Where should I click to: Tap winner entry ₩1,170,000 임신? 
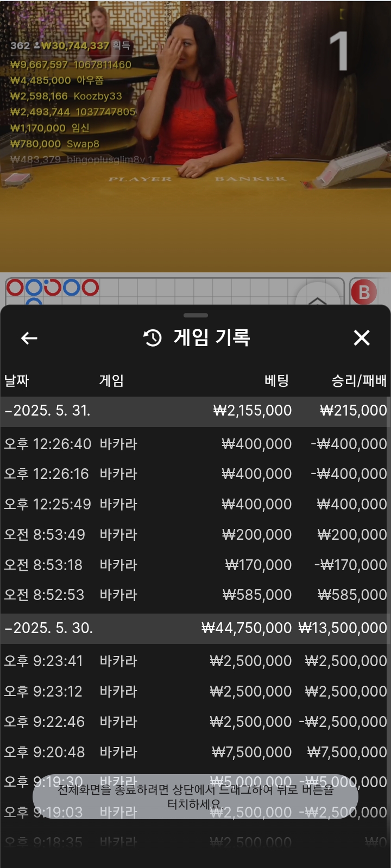pyautogui.click(x=49, y=128)
